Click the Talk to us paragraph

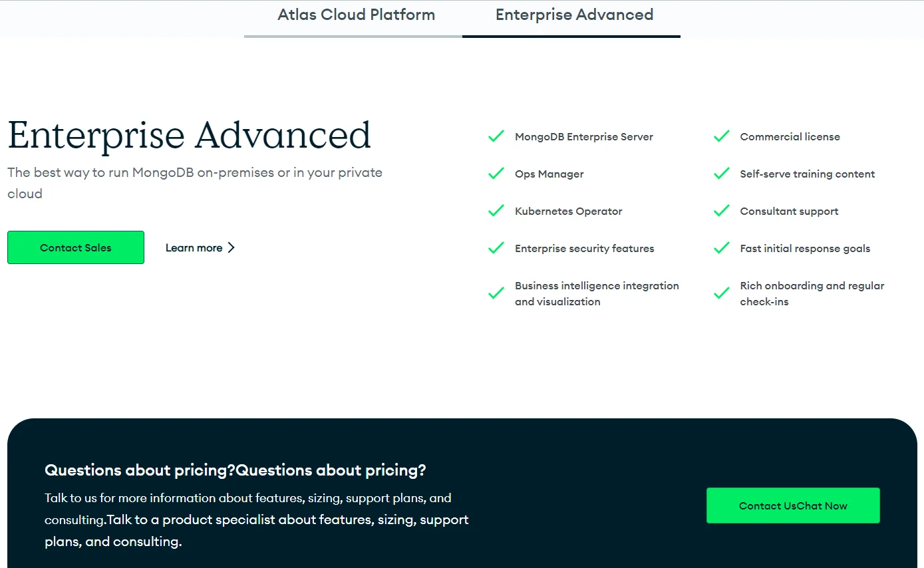[x=257, y=519]
